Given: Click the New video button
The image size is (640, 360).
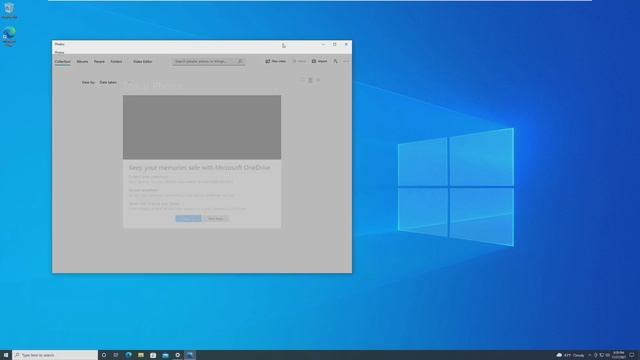Looking at the screenshot, I should [x=276, y=61].
